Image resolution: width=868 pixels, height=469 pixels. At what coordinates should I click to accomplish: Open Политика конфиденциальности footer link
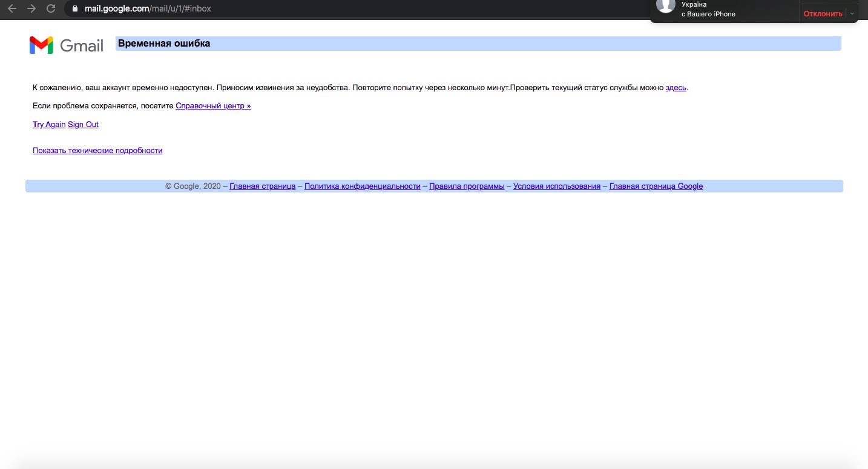tap(362, 186)
